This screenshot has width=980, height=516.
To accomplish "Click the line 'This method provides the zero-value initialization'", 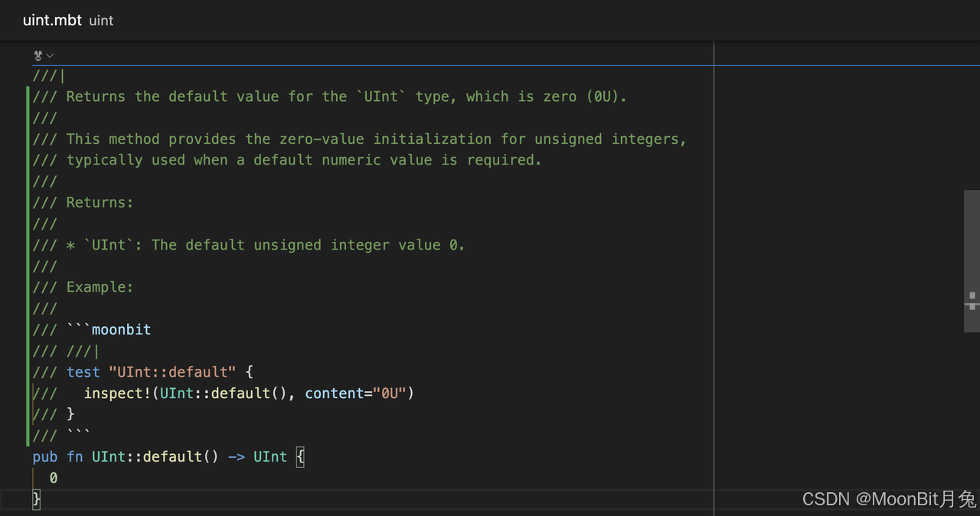I will (x=360, y=139).
